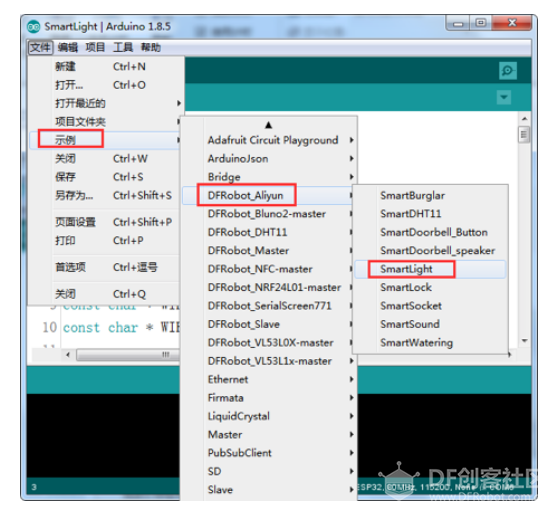Open the 工具 menu
This screenshot has height=506, width=551.
pyautogui.click(x=123, y=47)
